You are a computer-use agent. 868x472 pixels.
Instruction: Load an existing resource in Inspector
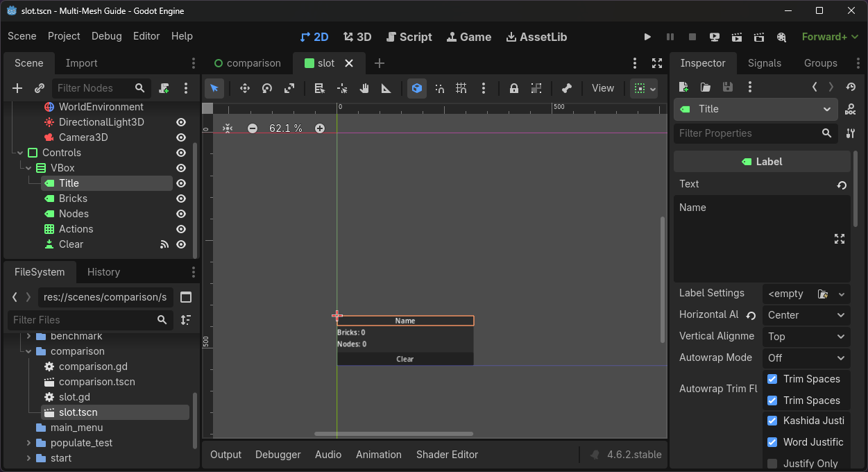706,87
